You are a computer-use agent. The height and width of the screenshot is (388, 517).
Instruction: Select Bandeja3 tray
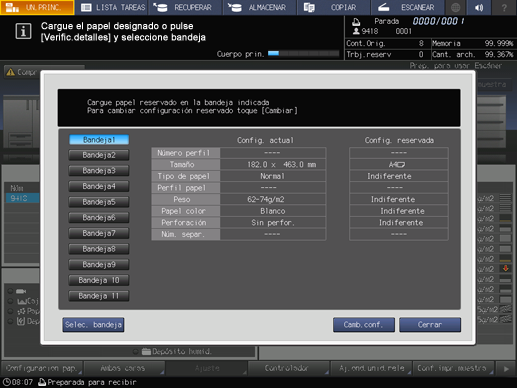[x=99, y=171]
